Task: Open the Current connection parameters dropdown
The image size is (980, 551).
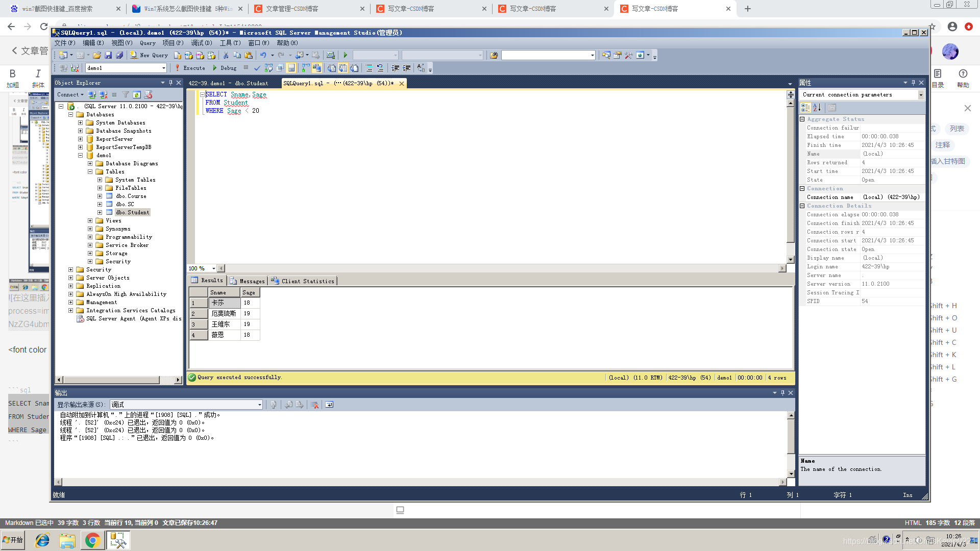Action: [x=921, y=95]
